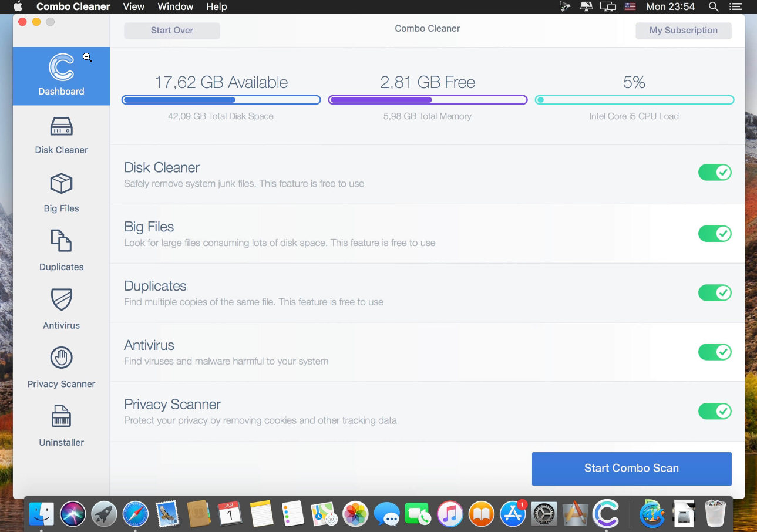757x532 pixels.
Task: Open iTunes music icon in Dock
Action: 450,514
